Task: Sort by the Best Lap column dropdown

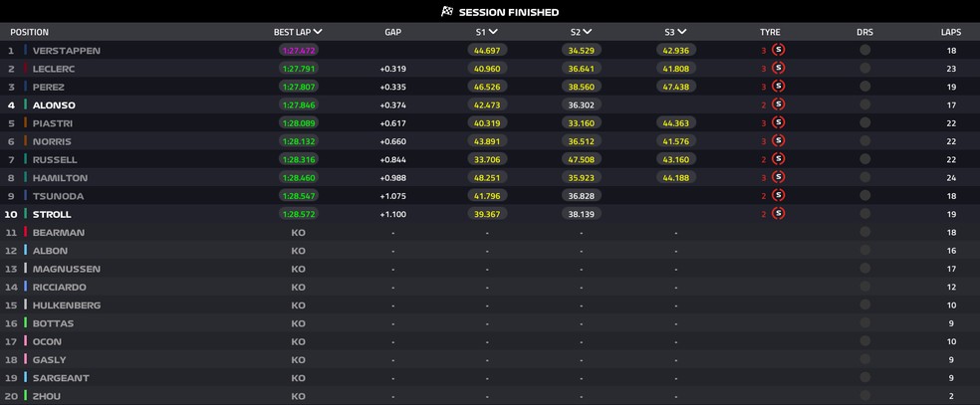Action: 318,32
